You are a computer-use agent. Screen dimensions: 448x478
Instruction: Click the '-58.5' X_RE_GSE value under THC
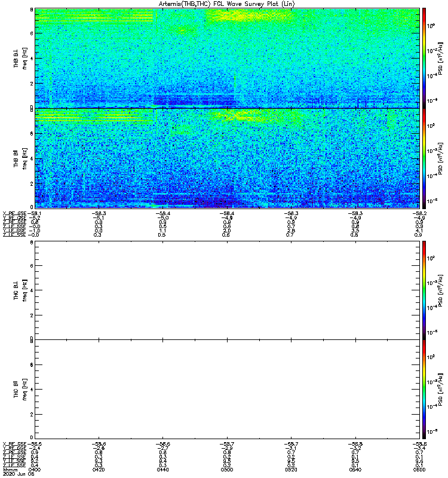click(35, 444)
